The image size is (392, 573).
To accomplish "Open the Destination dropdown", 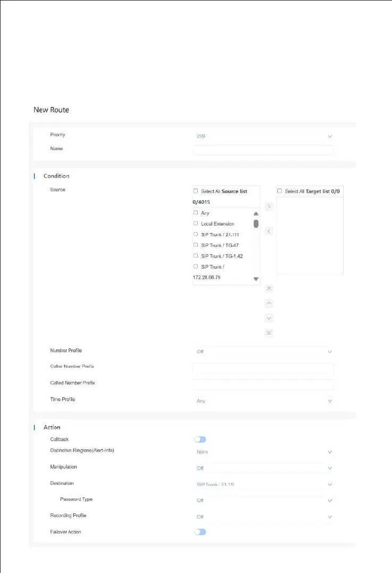I will [263, 485].
